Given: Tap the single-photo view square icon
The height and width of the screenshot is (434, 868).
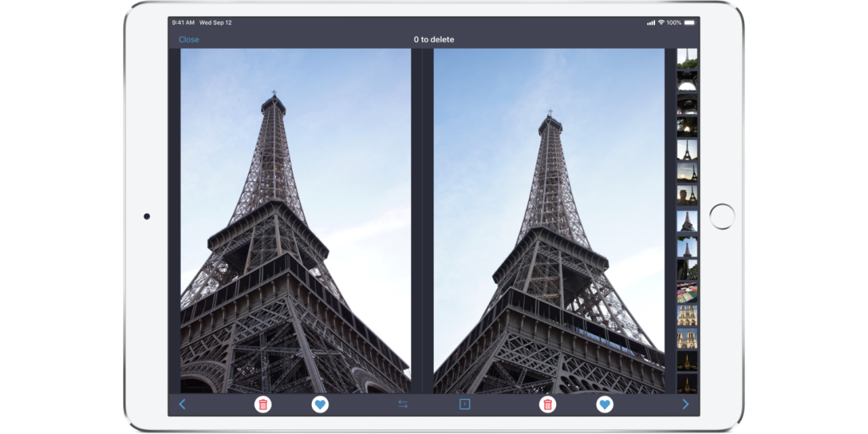Looking at the screenshot, I should pos(465,405).
